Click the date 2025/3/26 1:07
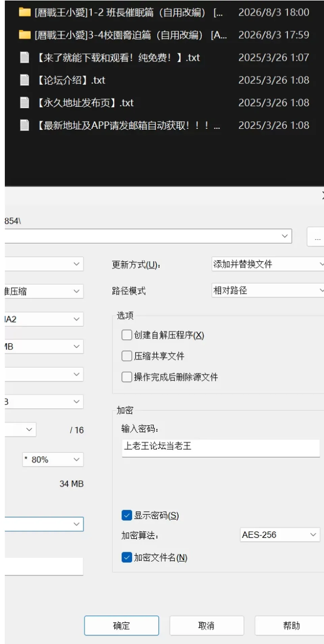This screenshot has height=644, width=324. pos(274,57)
